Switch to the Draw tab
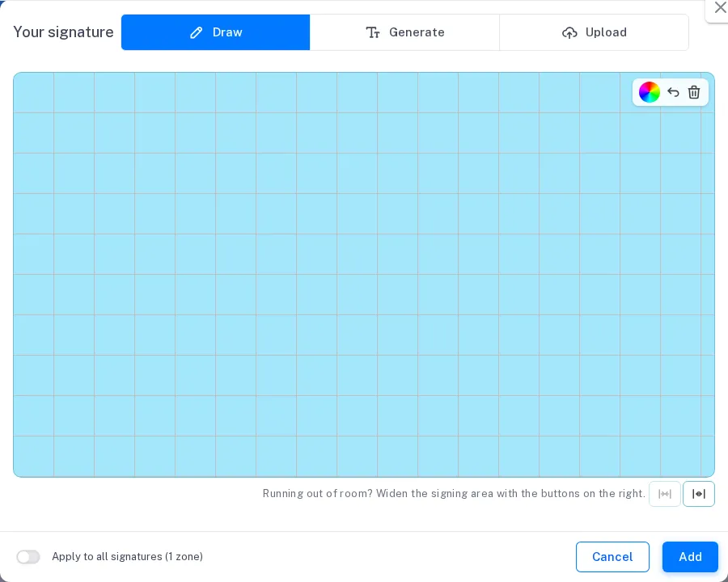The image size is (728, 582). point(215,32)
